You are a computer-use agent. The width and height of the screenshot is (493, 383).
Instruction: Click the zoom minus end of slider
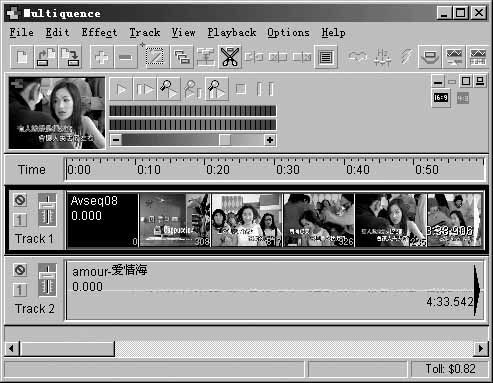click(x=116, y=140)
